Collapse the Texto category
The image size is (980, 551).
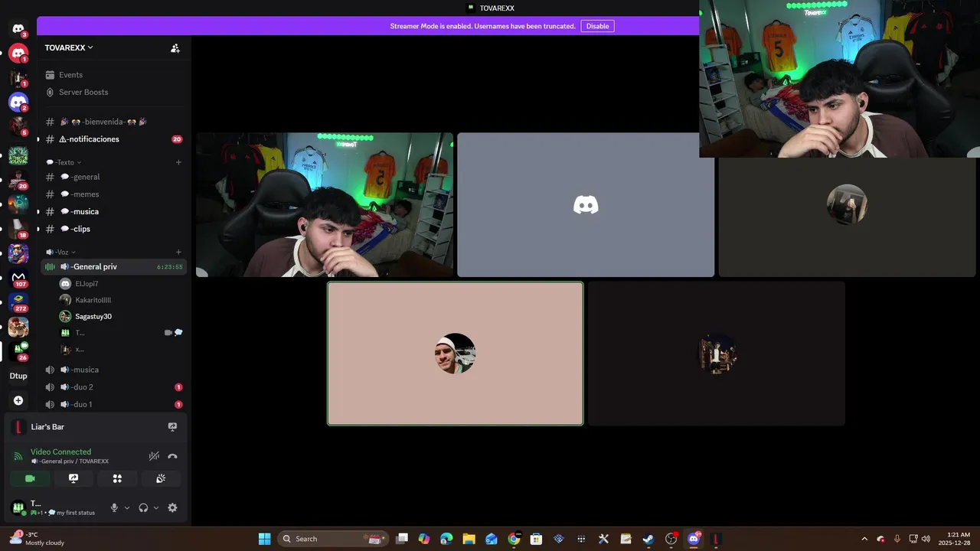click(64, 162)
